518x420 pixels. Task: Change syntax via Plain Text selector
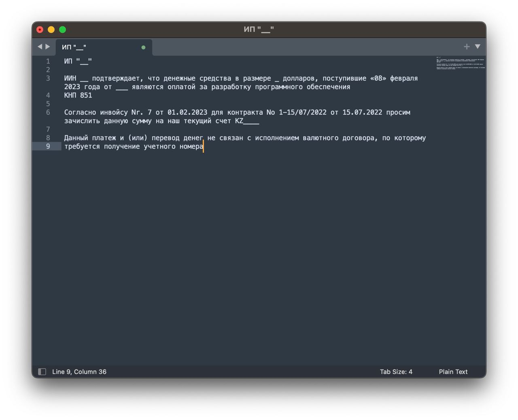coord(453,371)
